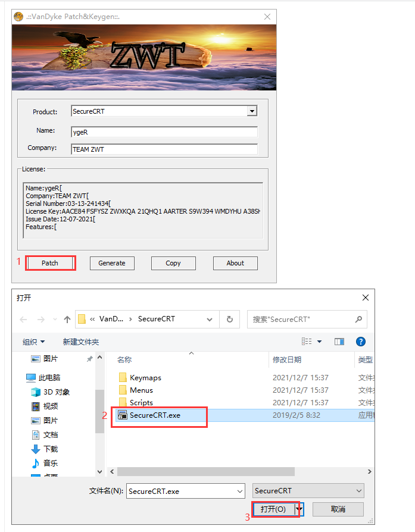The width and height of the screenshot is (415, 532).
Task: Expand the Product dropdown showing SecureCRT
Action: coord(252,111)
